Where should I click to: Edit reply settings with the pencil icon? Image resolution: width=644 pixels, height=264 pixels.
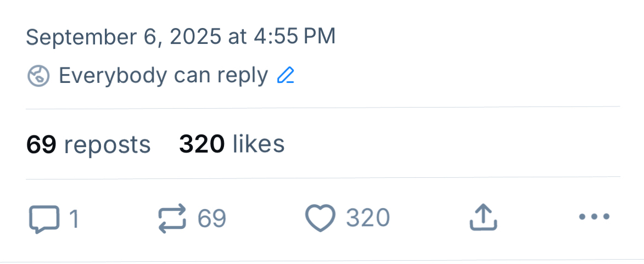click(285, 75)
